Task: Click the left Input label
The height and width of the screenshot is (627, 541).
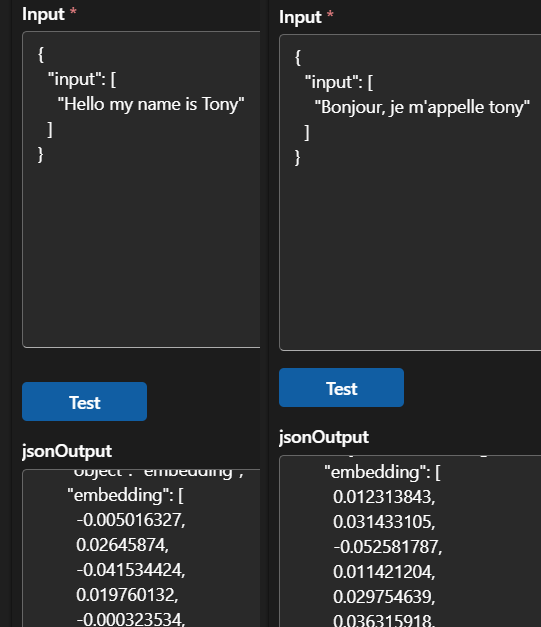Action: tap(43, 14)
